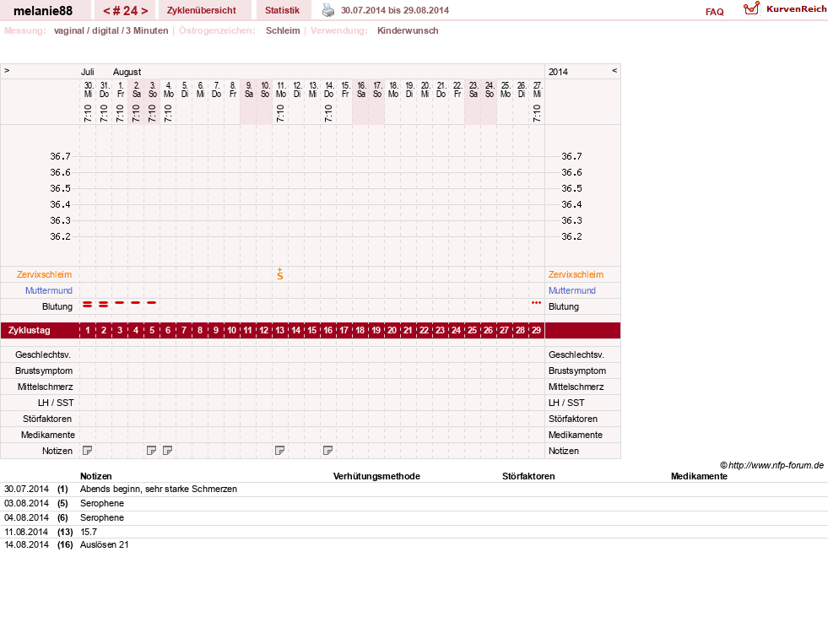Click 'Schleim' Östrogenzeichen value

pyautogui.click(x=283, y=30)
